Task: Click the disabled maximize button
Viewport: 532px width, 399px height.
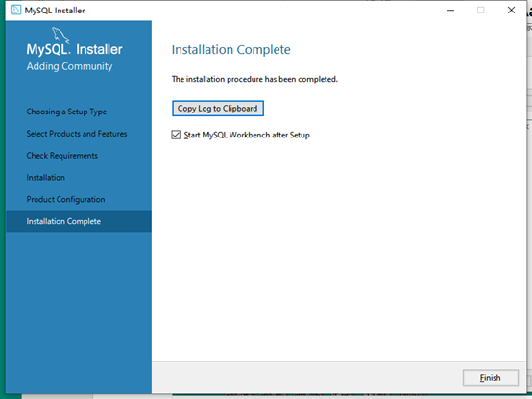Action: [x=481, y=11]
